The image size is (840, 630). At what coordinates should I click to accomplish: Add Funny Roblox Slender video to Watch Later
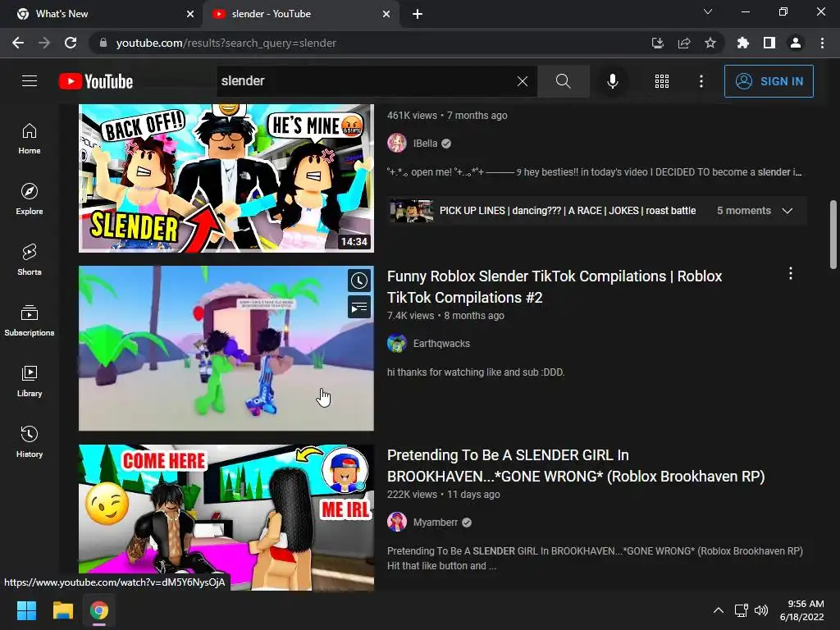click(359, 281)
